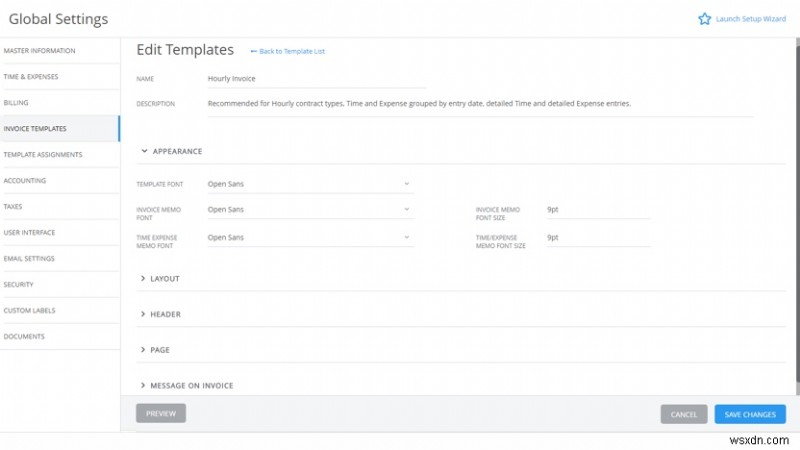Viewport: 800px width, 450px height.
Task: Open the Template Font dropdown
Action: [309, 184]
